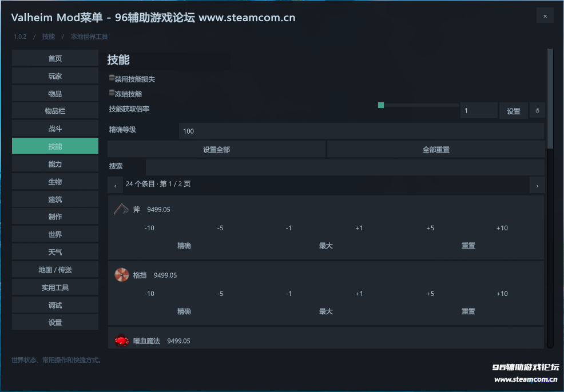
Task: Decrease 格挡 skill by -5
Action: (220, 294)
